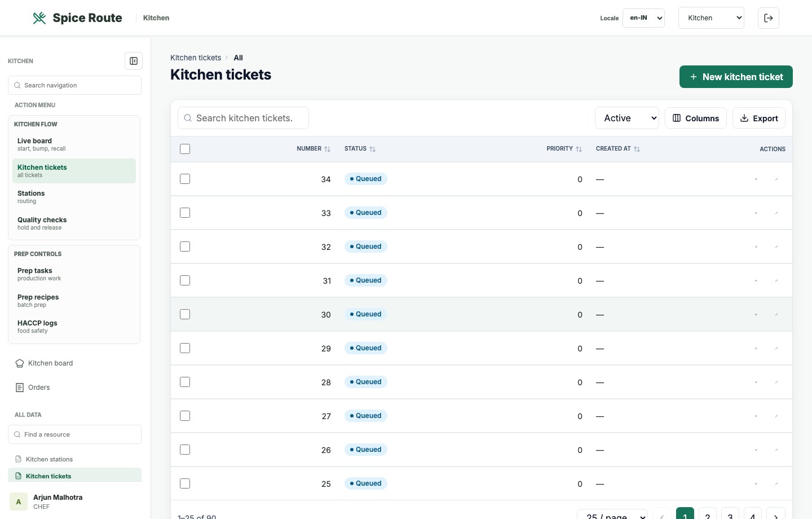Click the chef hat Kitchen board icon
Viewport: 812px width, 519px height.
click(x=20, y=363)
